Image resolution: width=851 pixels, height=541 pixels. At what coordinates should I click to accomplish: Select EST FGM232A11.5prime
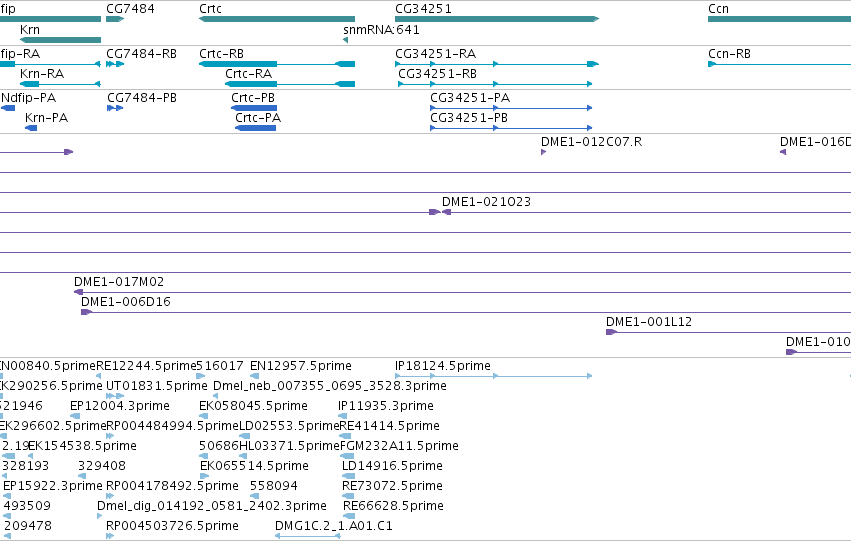399,446
